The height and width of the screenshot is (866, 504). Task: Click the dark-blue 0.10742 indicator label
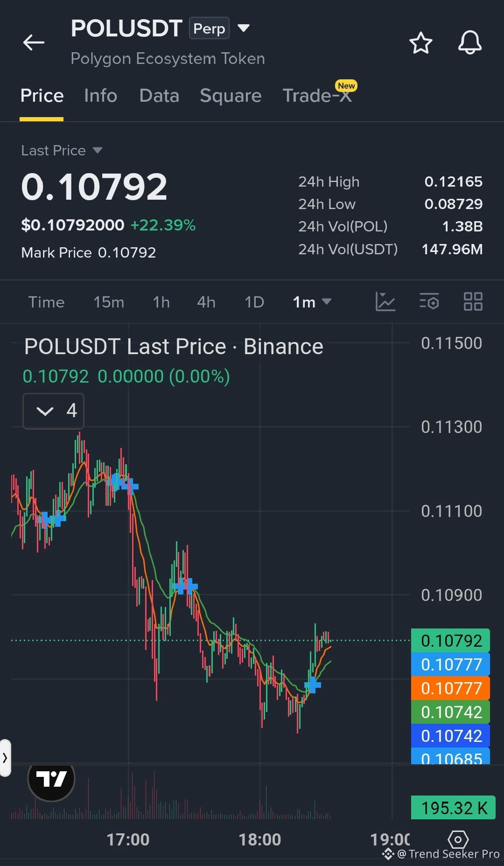450,736
